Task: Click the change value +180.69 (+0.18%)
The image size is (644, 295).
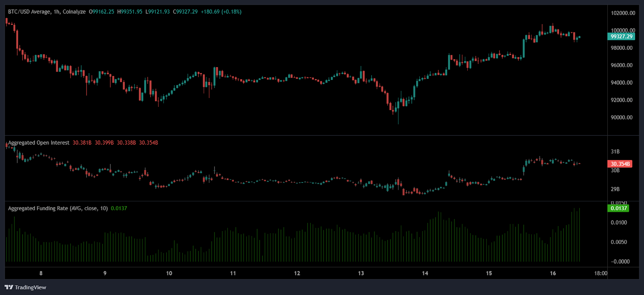Action: tap(221, 12)
